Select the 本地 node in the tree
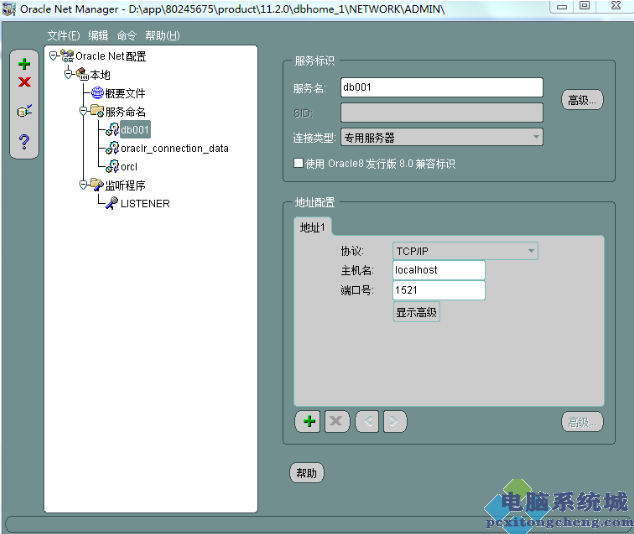The height and width of the screenshot is (534, 634). coord(100,75)
